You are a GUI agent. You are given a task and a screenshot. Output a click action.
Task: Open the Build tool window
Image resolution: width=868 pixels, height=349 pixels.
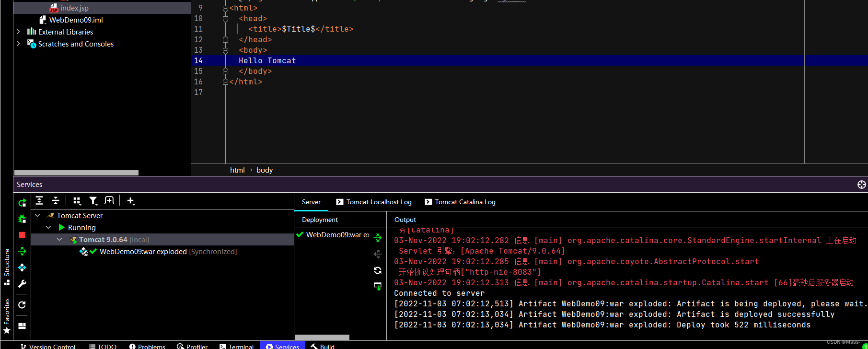(323, 346)
